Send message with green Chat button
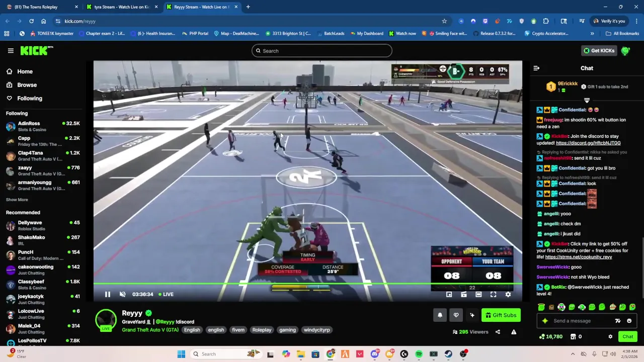644x362 pixels. pos(627,337)
